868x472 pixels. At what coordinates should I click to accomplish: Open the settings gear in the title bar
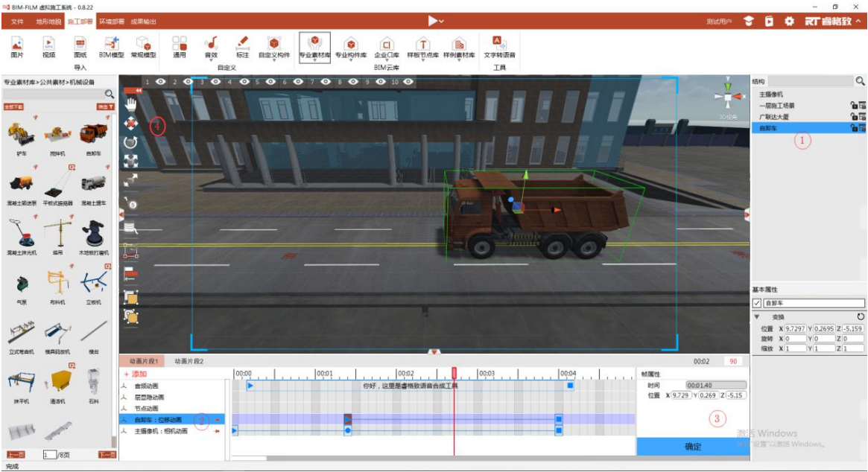click(x=789, y=21)
